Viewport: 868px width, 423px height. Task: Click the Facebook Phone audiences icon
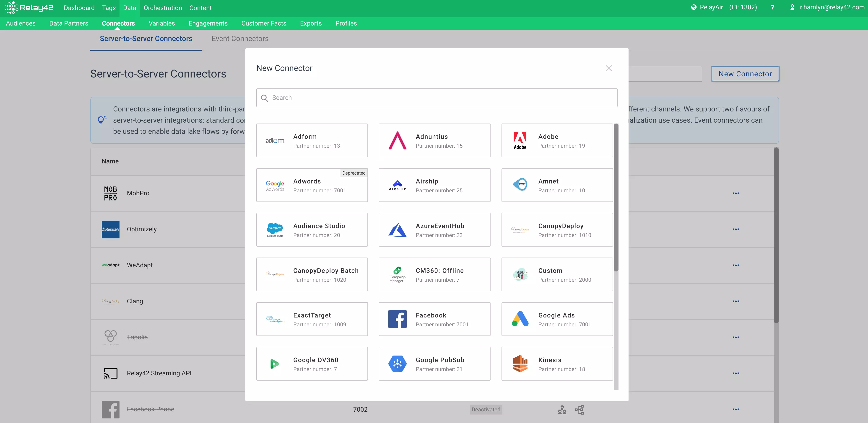tap(562, 410)
